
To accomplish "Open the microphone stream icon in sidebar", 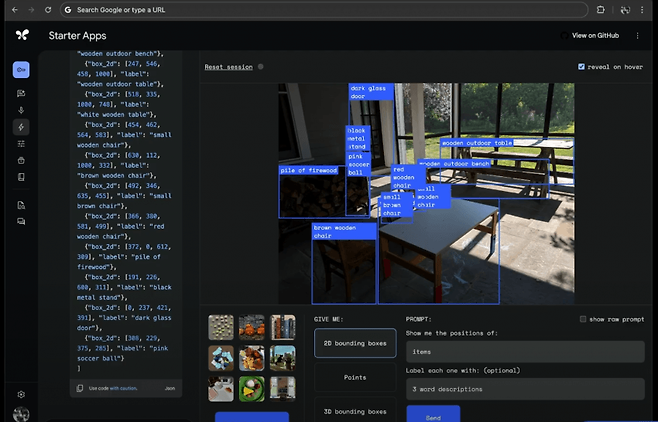I will point(21,110).
